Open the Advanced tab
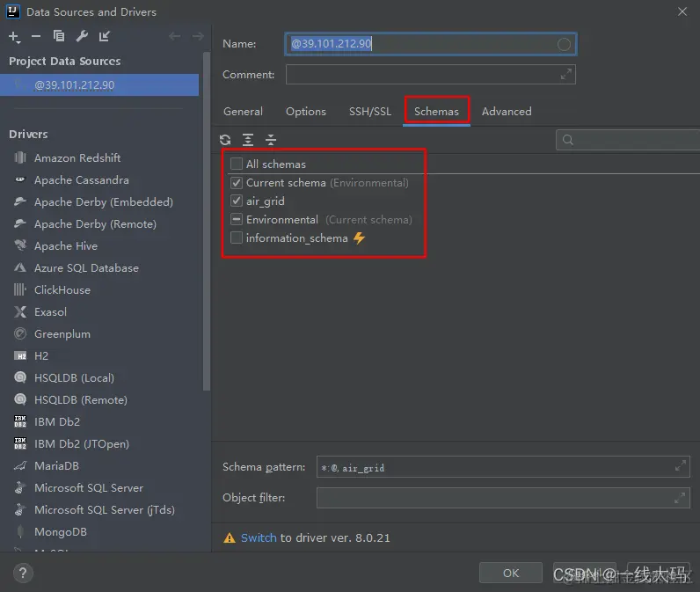The height and width of the screenshot is (592, 700). tap(507, 111)
